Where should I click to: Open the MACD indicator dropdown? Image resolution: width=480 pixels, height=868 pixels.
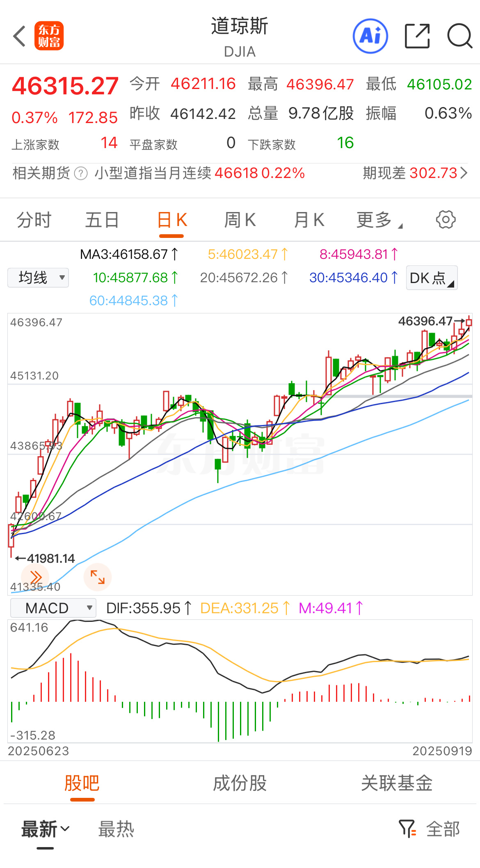click(x=53, y=608)
